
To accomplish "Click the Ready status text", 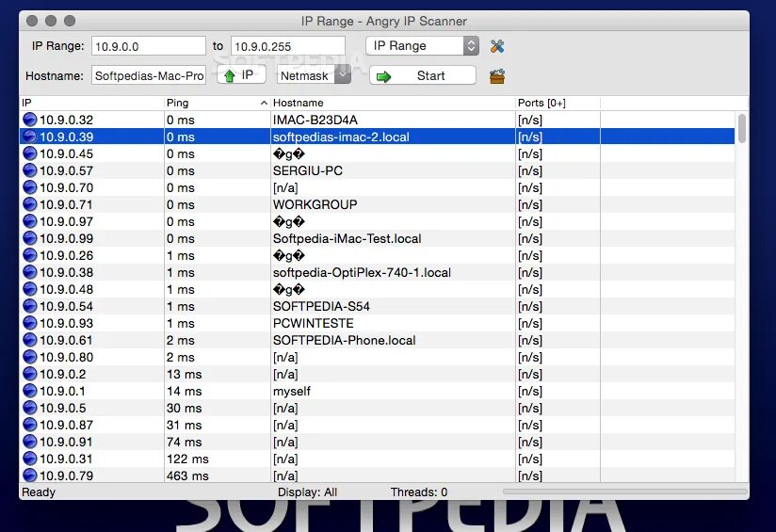I will [39, 492].
